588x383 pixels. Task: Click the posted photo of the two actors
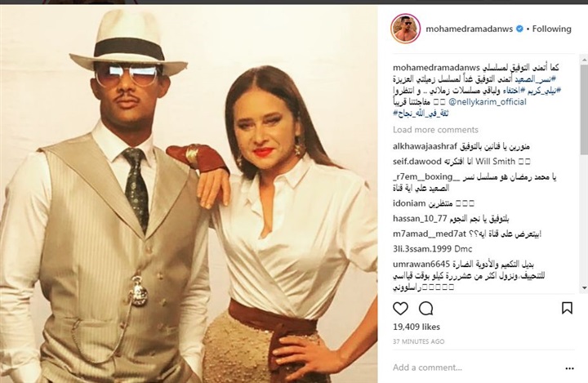click(x=189, y=194)
